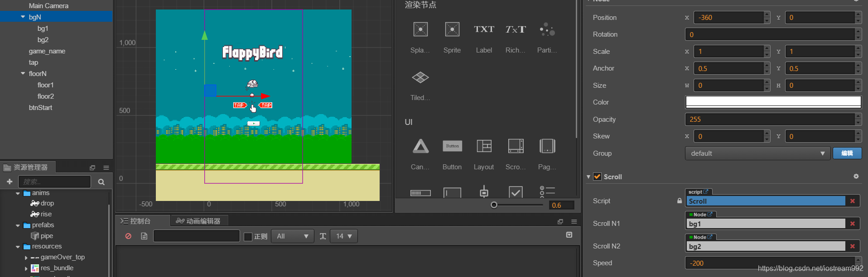
Task: Select the Splash sprite node icon
Action: (420, 29)
